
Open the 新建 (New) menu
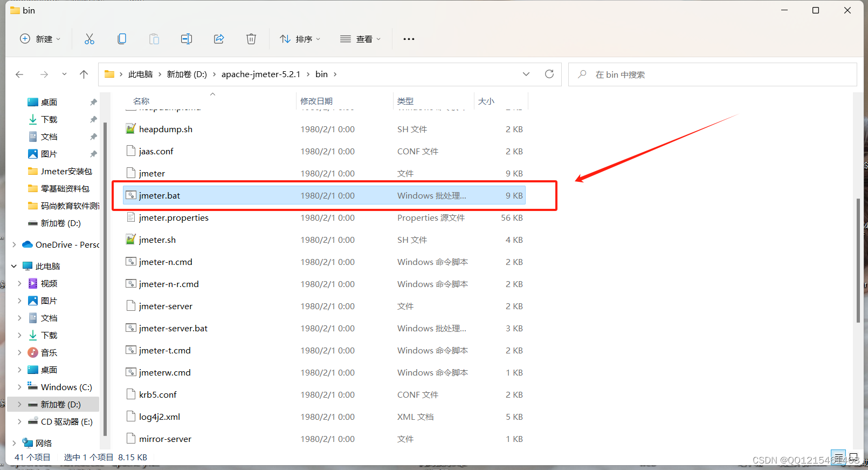[x=40, y=39]
